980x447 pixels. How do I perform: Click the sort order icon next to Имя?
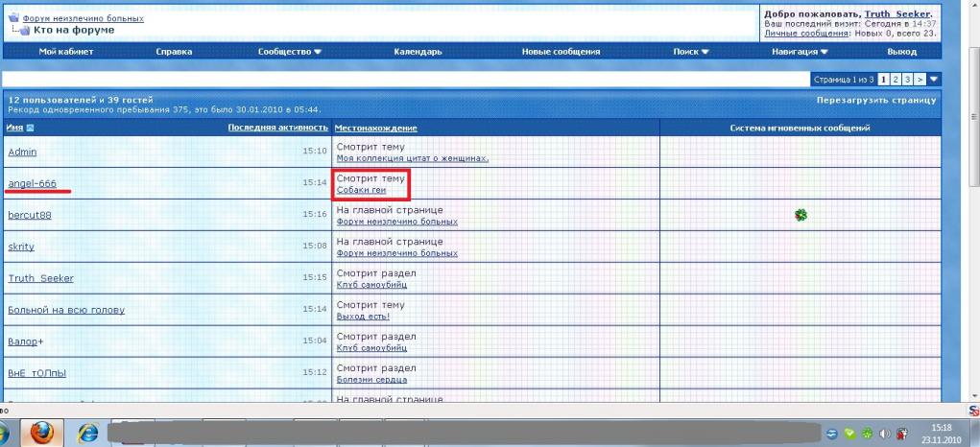[x=30, y=128]
